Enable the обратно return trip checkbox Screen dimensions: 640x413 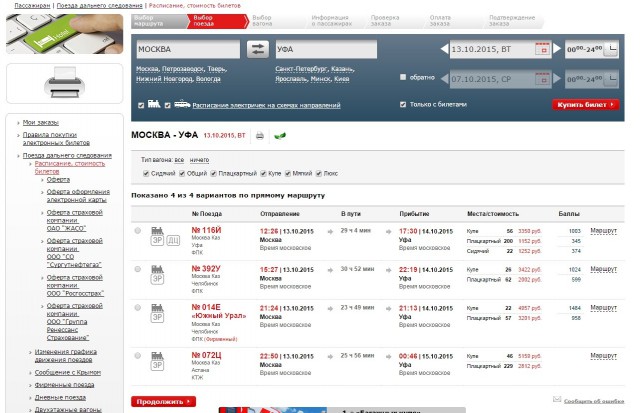click(403, 77)
